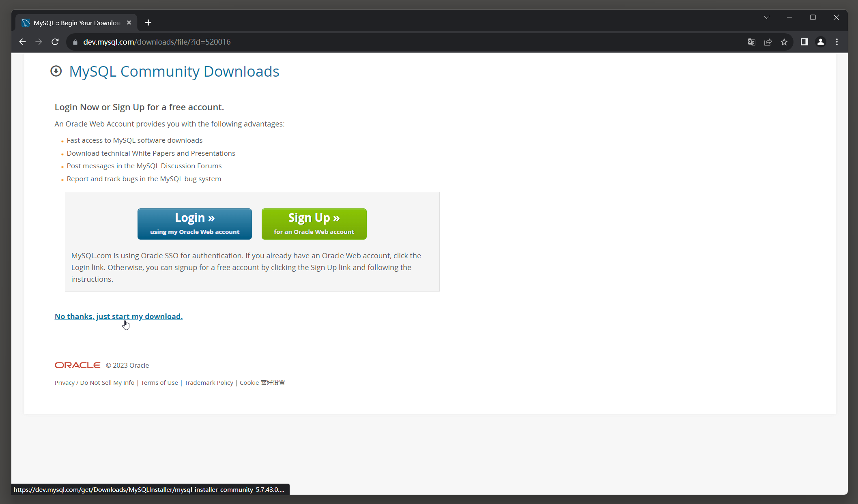The width and height of the screenshot is (858, 504).
Task: Open the Trademark Policy link
Action: tap(209, 383)
